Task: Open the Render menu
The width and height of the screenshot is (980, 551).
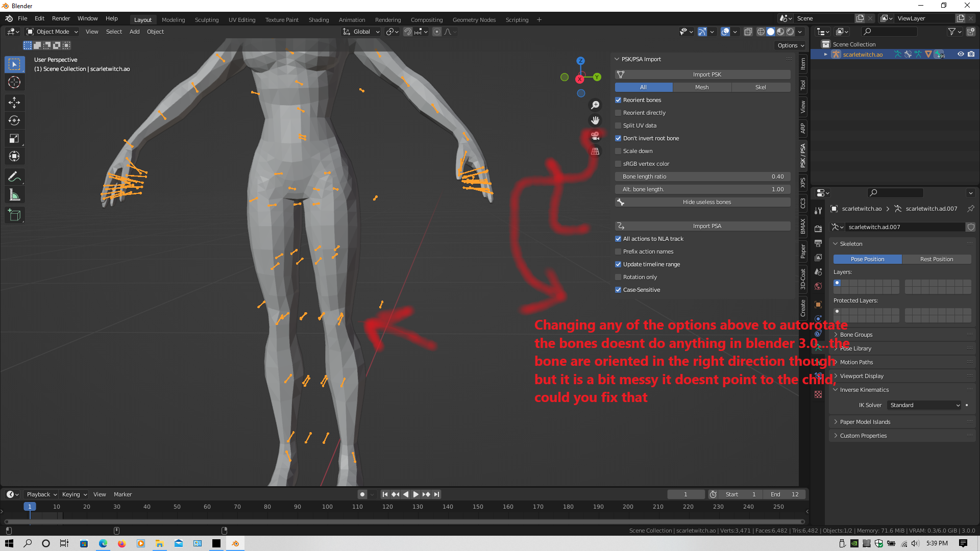Action: click(x=61, y=18)
